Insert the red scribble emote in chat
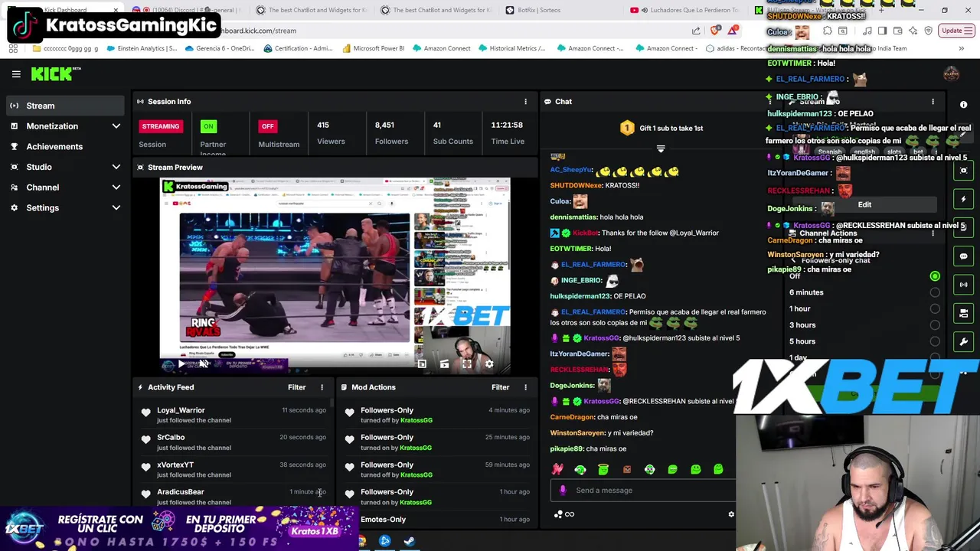980x551 pixels. point(557,469)
